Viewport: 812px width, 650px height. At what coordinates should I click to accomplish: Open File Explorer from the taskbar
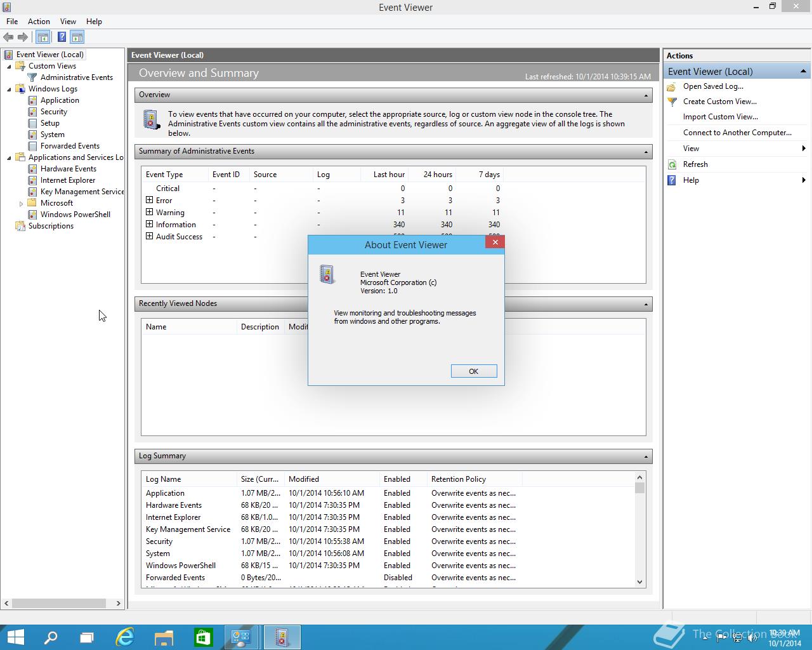tap(164, 637)
